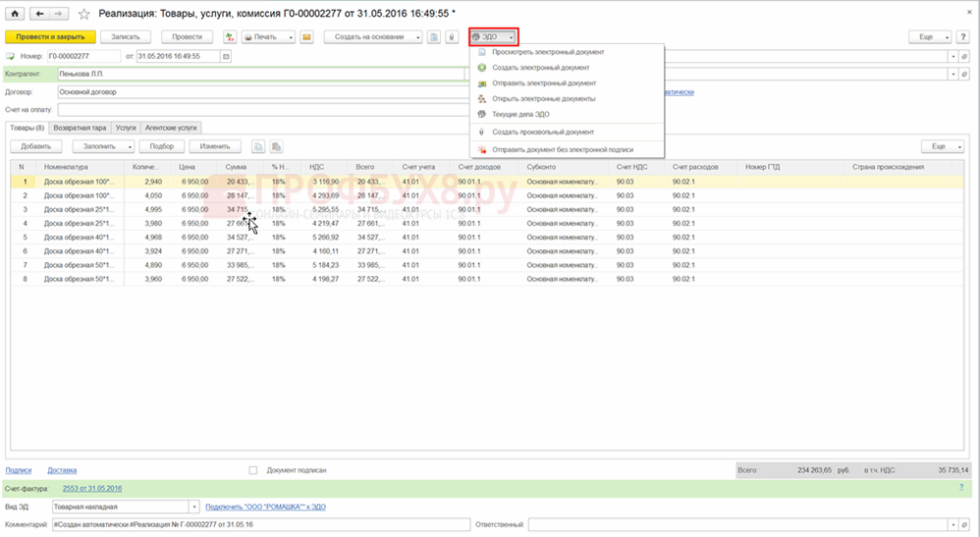Click the Home icon in the title bar

[15, 14]
